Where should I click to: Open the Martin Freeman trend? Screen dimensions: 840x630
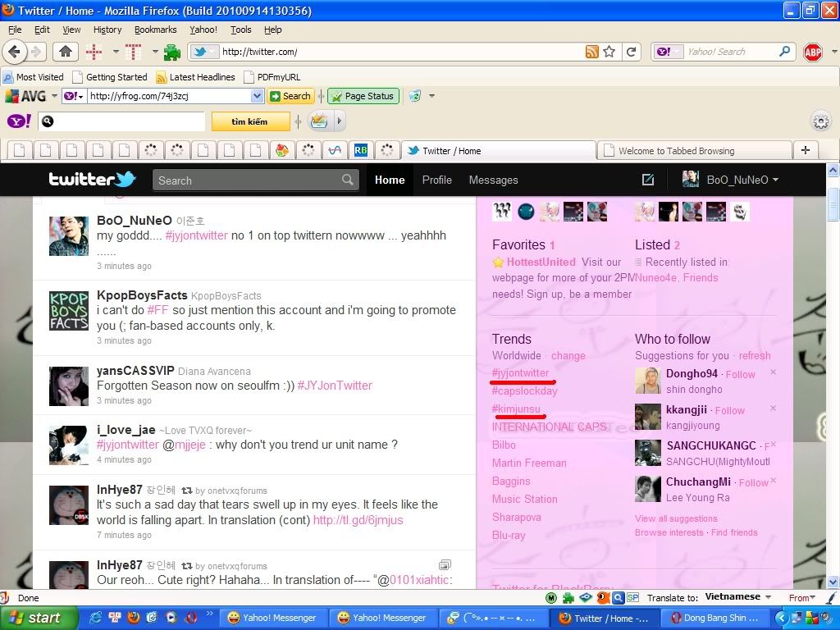click(x=529, y=463)
